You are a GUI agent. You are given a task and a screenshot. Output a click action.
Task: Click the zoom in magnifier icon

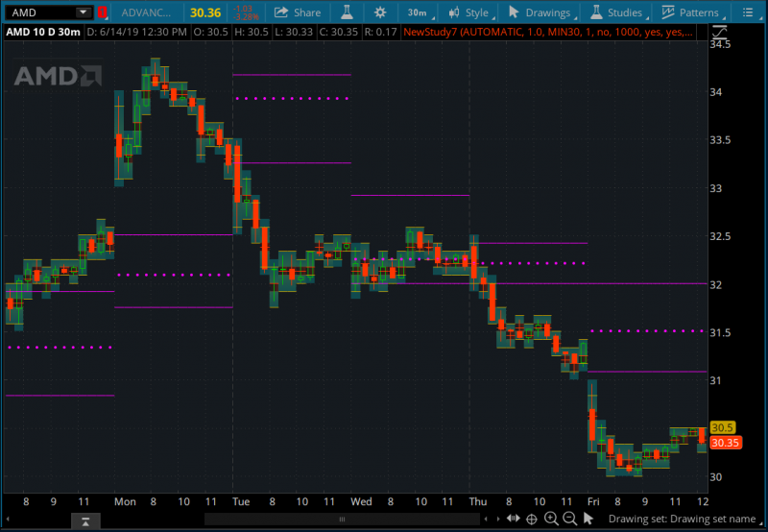coord(551,520)
